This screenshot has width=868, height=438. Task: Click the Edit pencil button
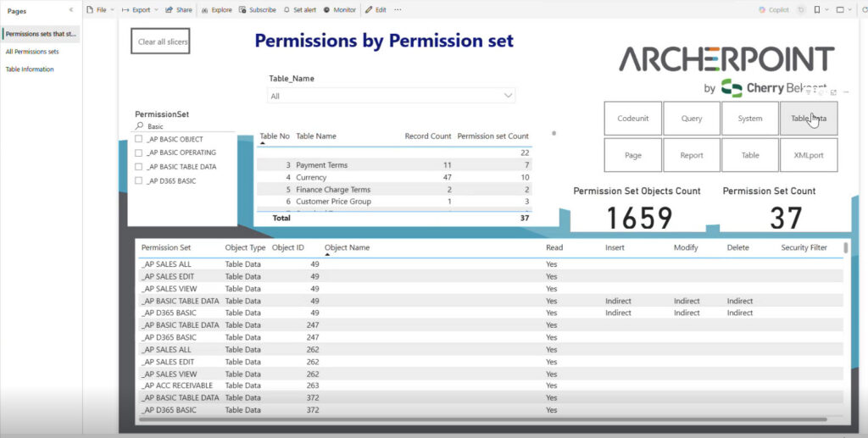point(376,10)
